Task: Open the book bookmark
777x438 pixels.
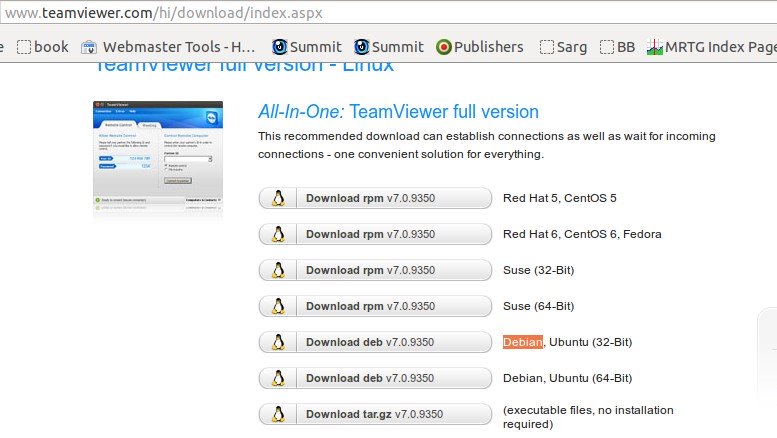Action: (x=43, y=47)
